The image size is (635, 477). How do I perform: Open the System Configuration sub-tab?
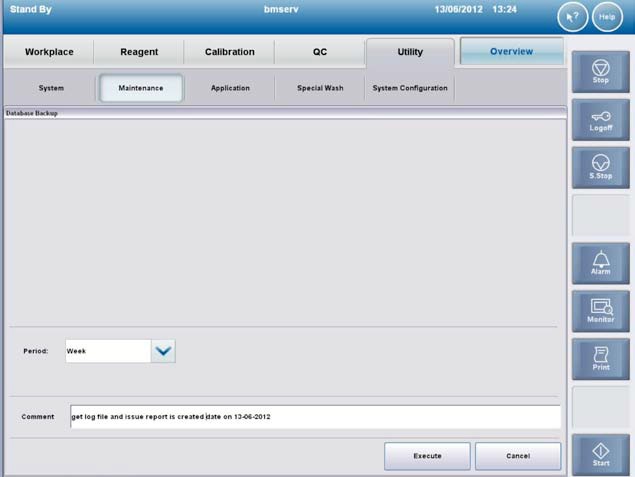[410, 88]
